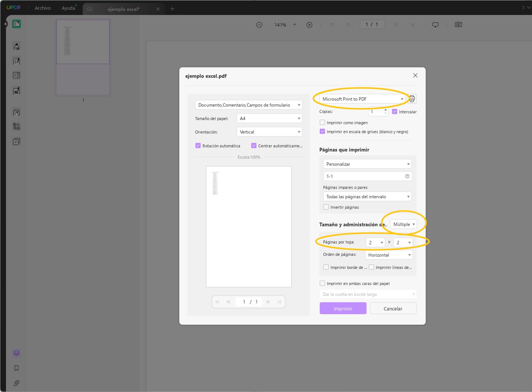The height and width of the screenshot is (392, 532).
Task: Open the bookmarks panel
Action: pos(16,368)
